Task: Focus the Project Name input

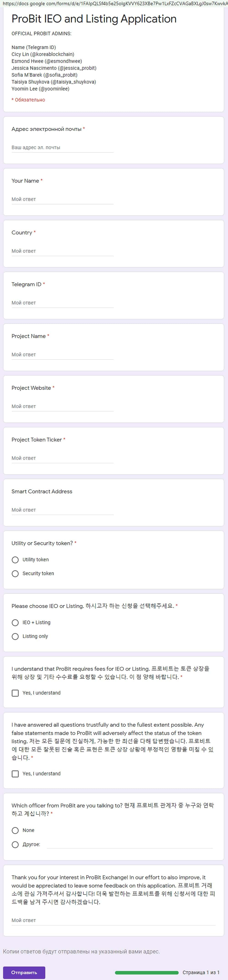Action: coord(62,354)
